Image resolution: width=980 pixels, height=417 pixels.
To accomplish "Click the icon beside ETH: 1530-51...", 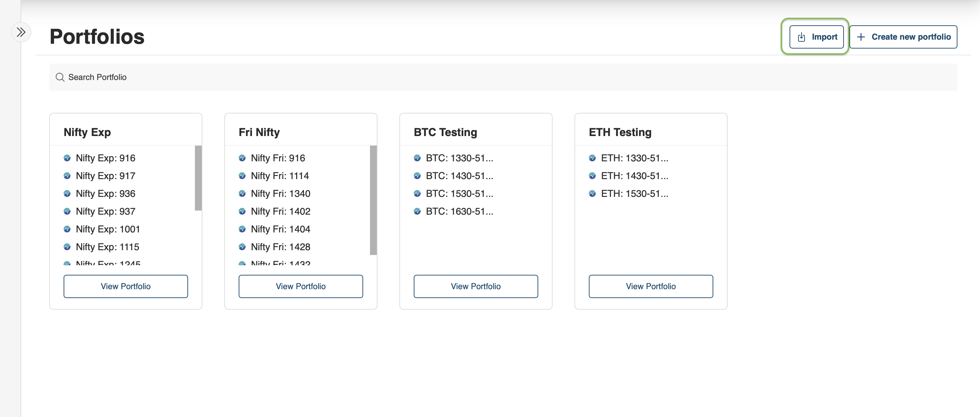I will pos(592,194).
